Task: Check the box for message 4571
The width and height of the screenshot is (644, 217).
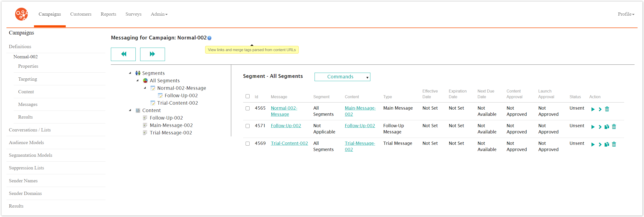Action: (x=248, y=126)
